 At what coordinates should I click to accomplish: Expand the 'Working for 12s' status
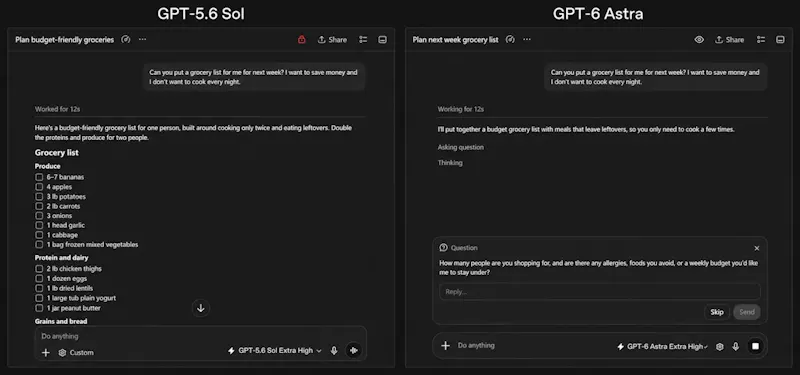click(461, 109)
